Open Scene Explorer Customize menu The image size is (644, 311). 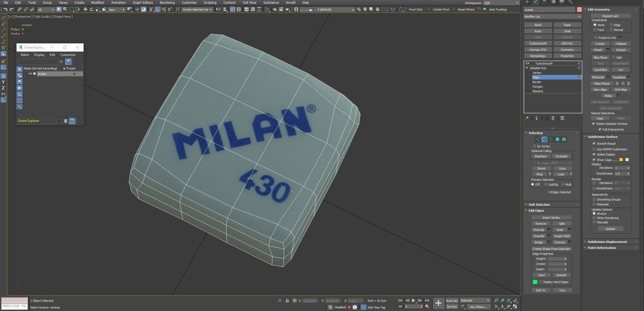[68, 55]
